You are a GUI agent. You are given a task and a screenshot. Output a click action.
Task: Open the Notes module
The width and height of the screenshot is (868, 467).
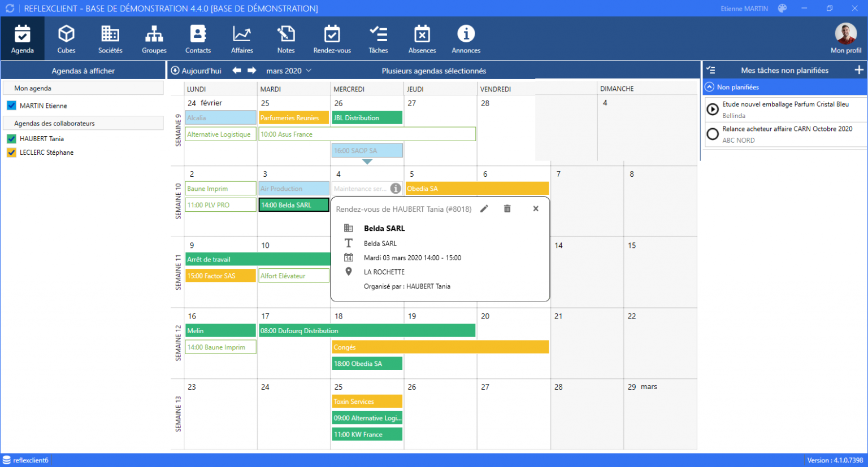pos(286,39)
